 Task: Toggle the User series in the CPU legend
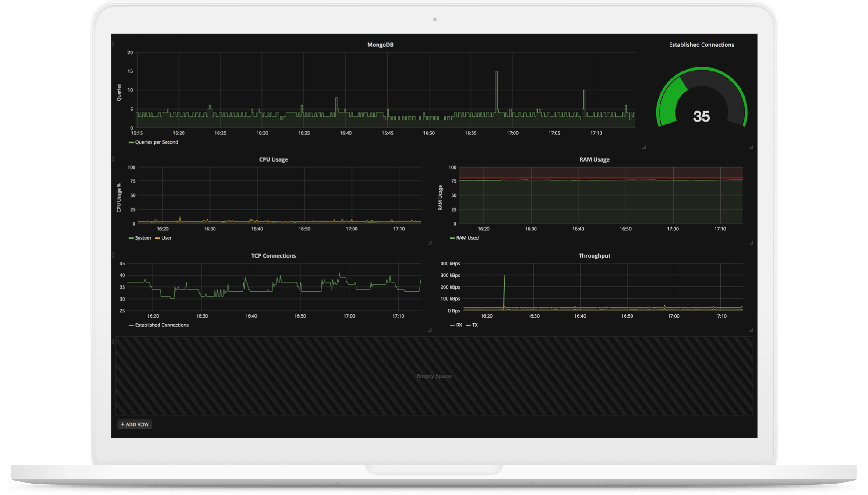(x=166, y=238)
